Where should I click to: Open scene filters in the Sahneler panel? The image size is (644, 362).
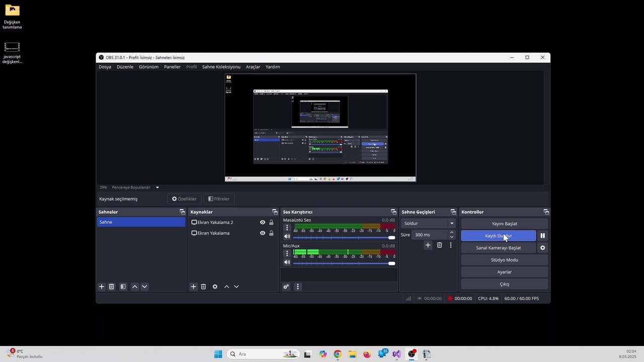pos(123,287)
